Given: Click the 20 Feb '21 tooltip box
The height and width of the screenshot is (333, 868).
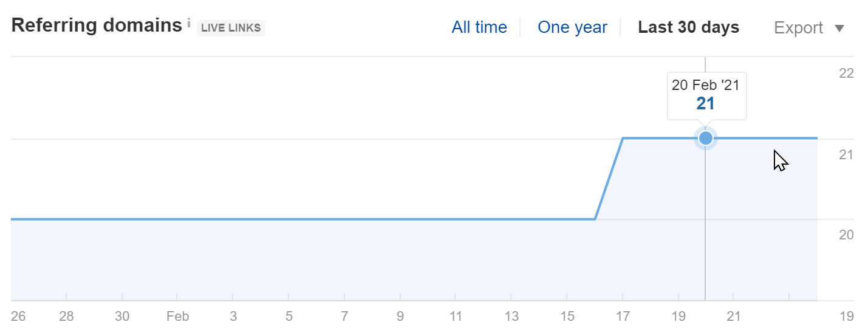Looking at the screenshot, I should click(x=707, y=96).
